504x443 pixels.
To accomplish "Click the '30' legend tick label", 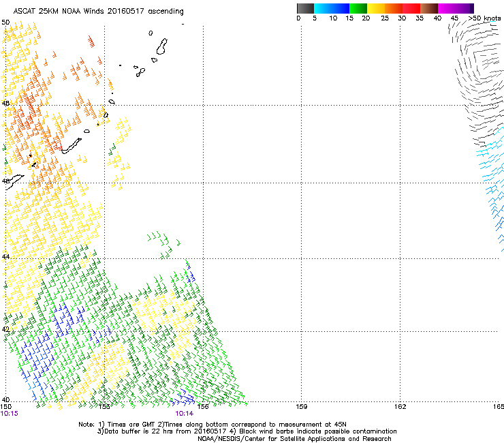I will (402, 18).
